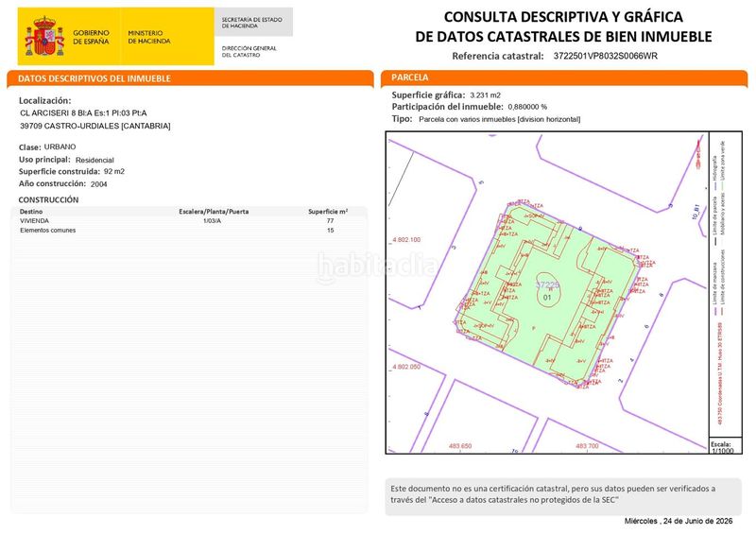Click the Dirección General del Catastro label

point(249,52)
